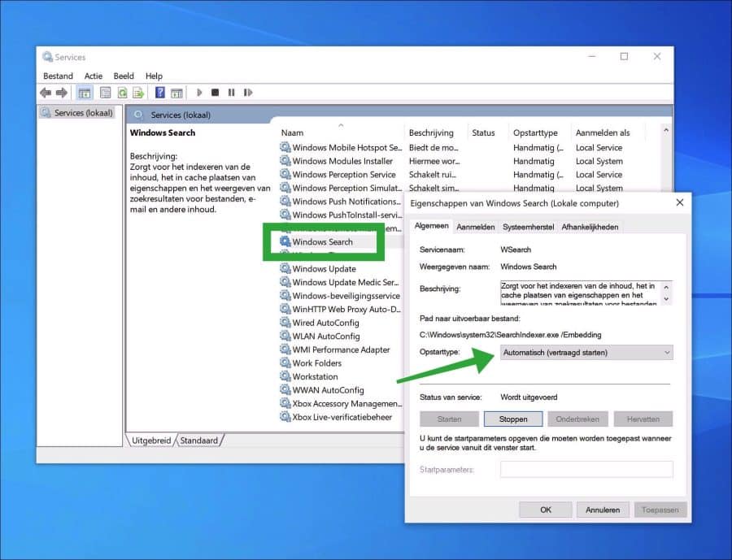Click the Forward arrow in Services toolbar

pyautogui.click(x=62, y=93)
